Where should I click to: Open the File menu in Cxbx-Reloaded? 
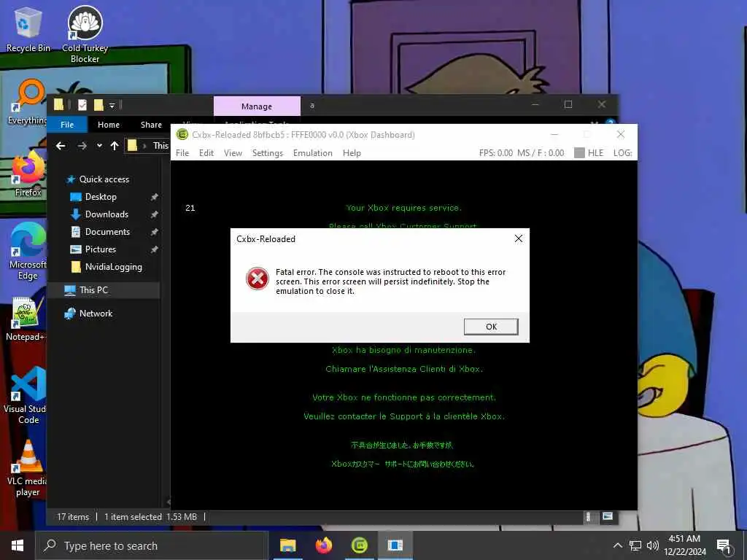[182, 153]
